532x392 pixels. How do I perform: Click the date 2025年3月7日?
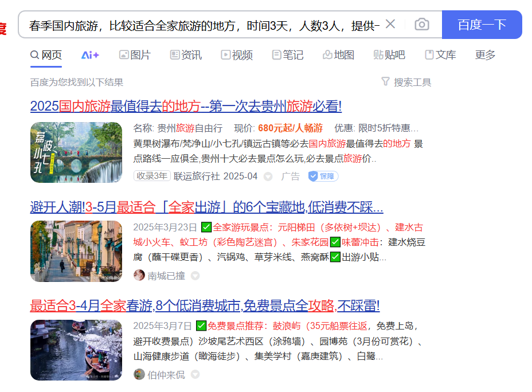click(x=162, y=326)
